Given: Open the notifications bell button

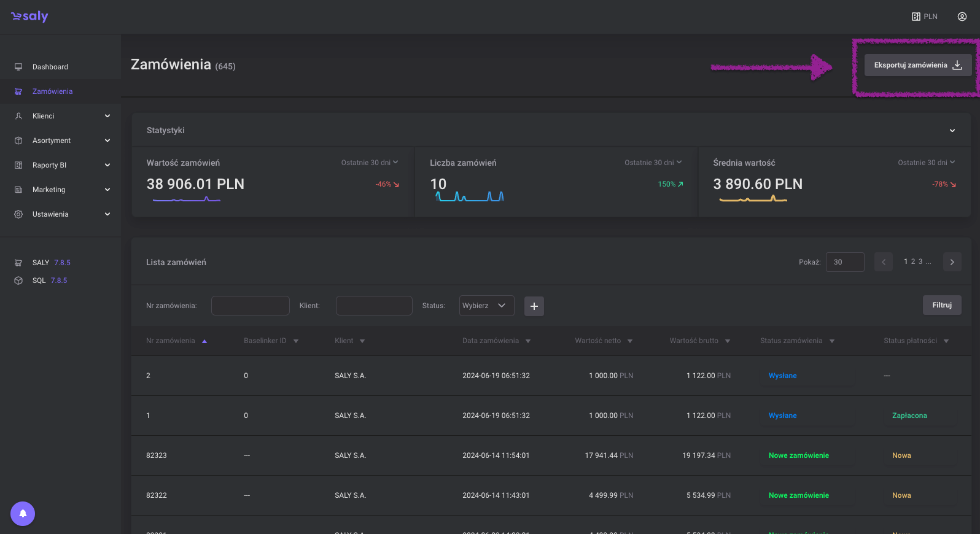Looking at the screenshot, I should tap(23, 514).
